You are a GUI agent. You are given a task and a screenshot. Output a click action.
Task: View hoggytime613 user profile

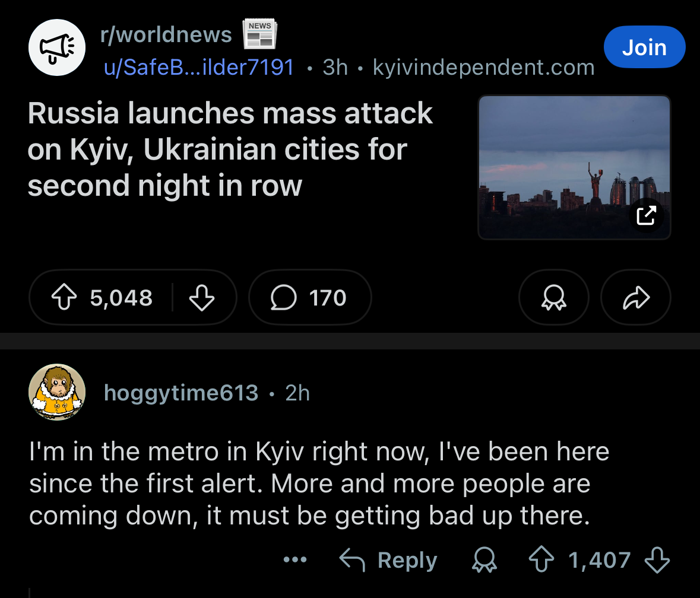click(181, 393)
